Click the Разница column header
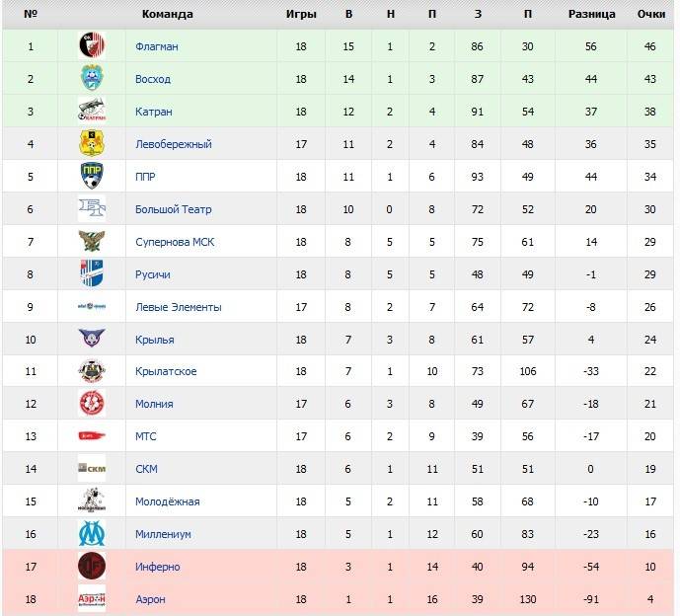 click(592, 14)
